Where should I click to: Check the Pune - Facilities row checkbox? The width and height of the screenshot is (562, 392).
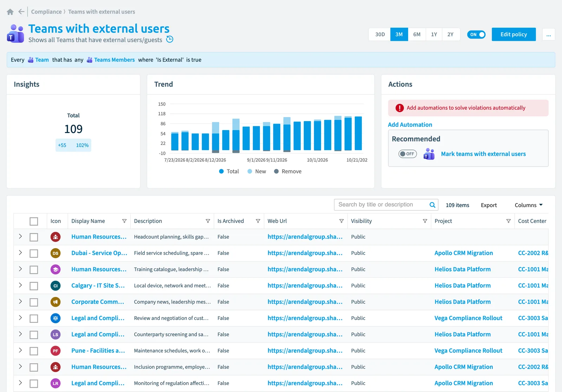(x=34, y=351)
